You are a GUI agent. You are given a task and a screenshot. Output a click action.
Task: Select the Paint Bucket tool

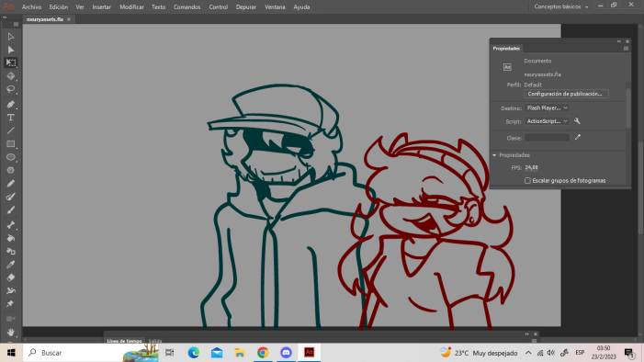coord(11,238)
